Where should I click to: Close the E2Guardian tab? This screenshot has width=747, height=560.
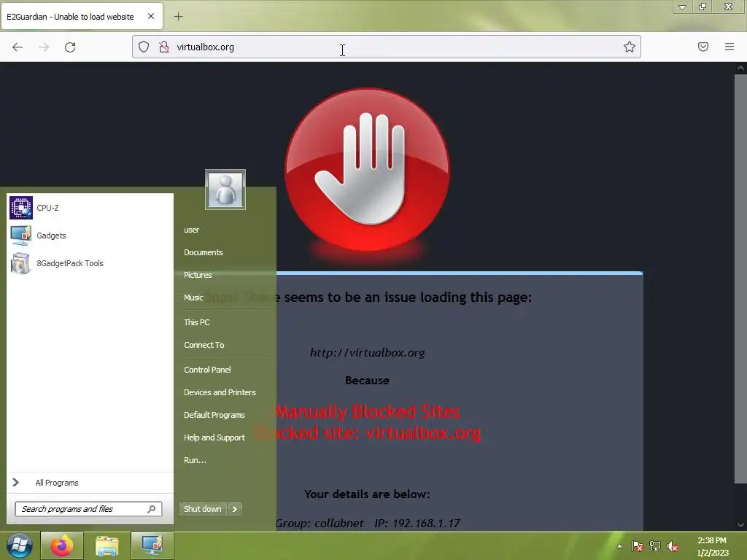point(151,16)
